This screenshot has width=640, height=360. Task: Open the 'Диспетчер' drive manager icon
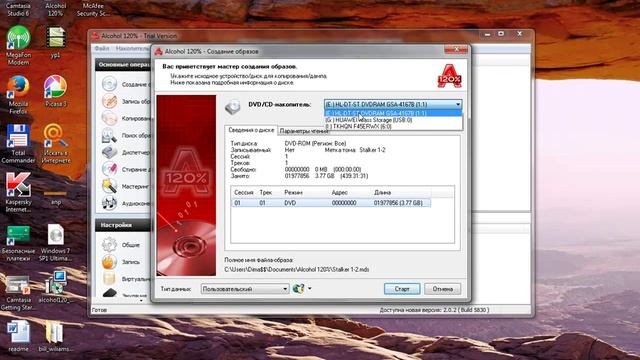109,152
